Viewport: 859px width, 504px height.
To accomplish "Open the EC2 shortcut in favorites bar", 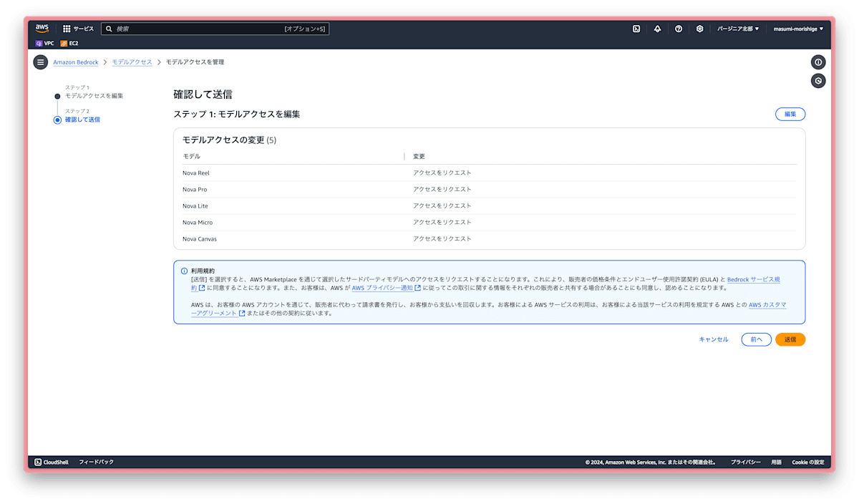I will [69, 43].
